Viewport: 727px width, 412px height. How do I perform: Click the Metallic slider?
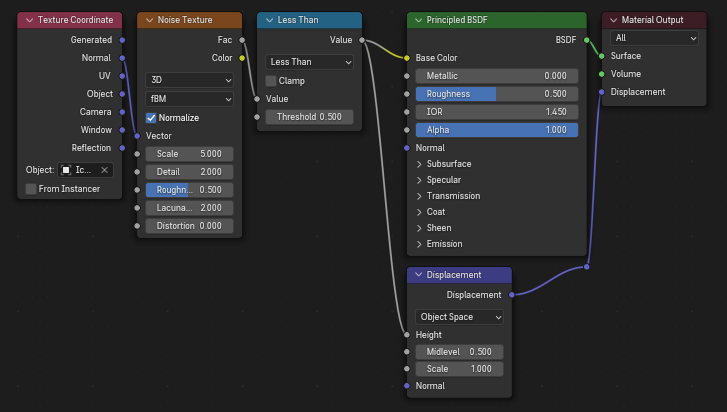pyautogui.click(x=497, y=76)
